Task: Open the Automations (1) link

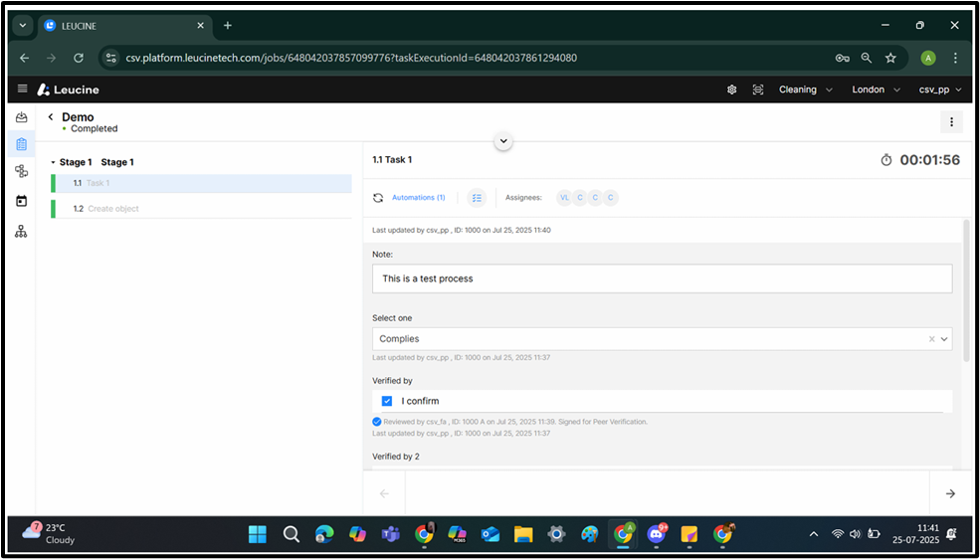Action: [418, 198]
